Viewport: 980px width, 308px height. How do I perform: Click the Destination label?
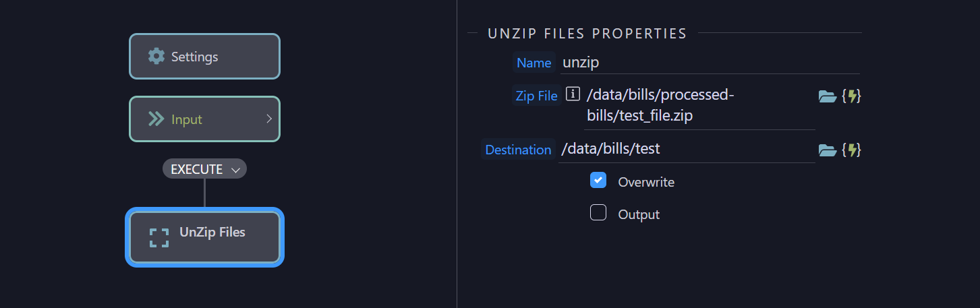click(x=518, y=150)
